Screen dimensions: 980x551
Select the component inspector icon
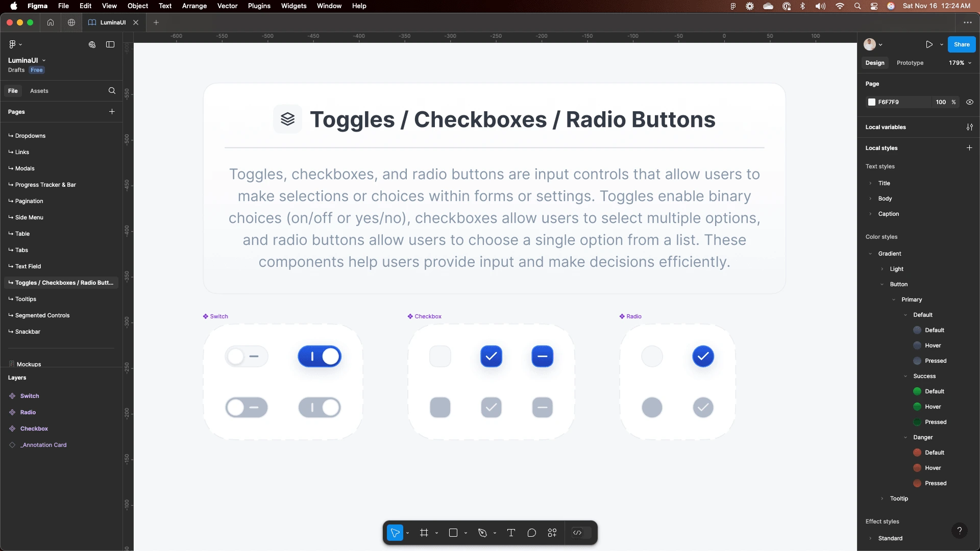pos(577,532)
